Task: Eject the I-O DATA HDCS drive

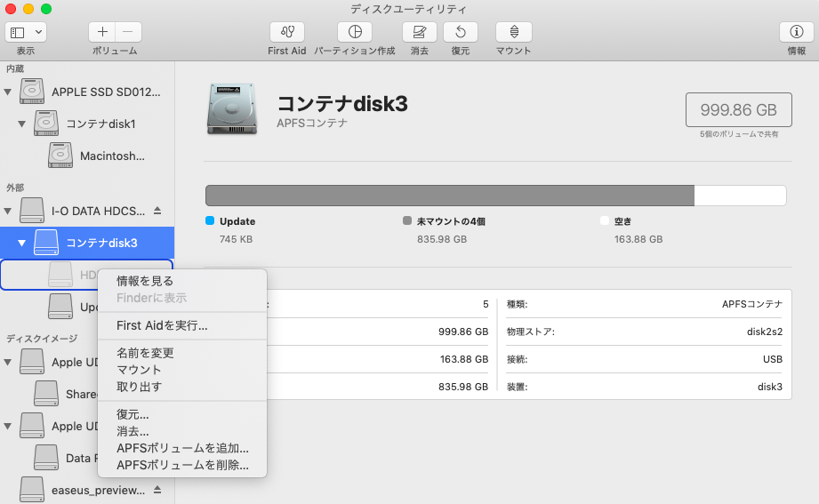Action: 157,211
